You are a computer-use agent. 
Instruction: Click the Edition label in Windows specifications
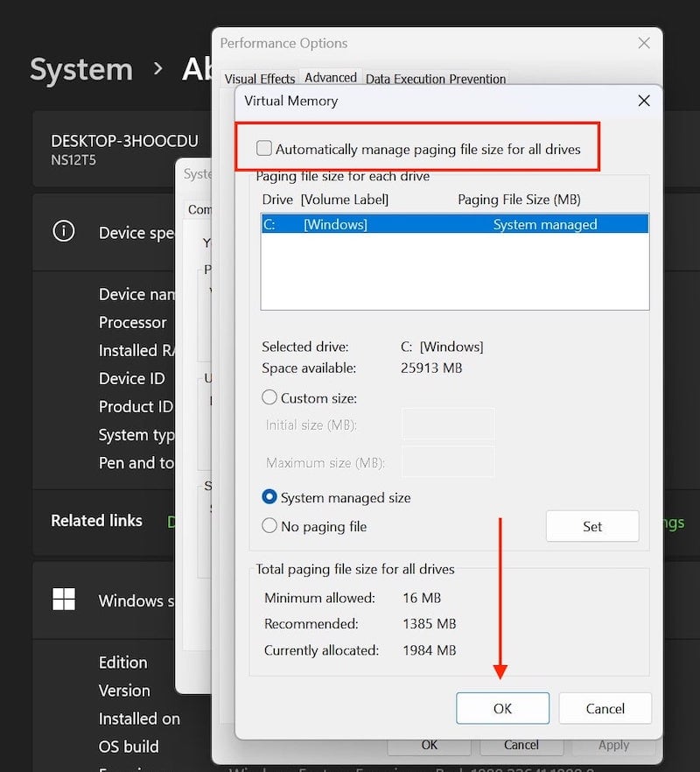point(122,663)
